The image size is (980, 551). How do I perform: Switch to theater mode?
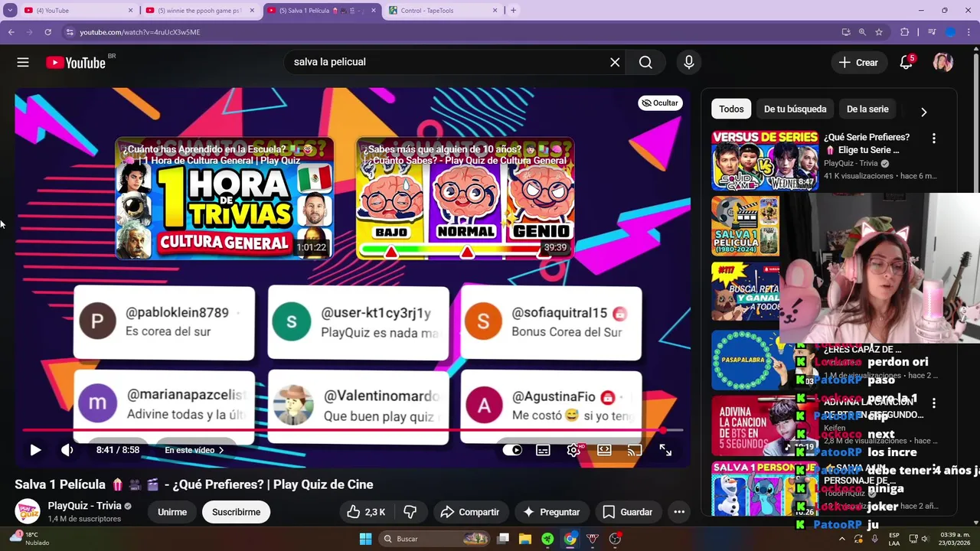tap(604, 450)
